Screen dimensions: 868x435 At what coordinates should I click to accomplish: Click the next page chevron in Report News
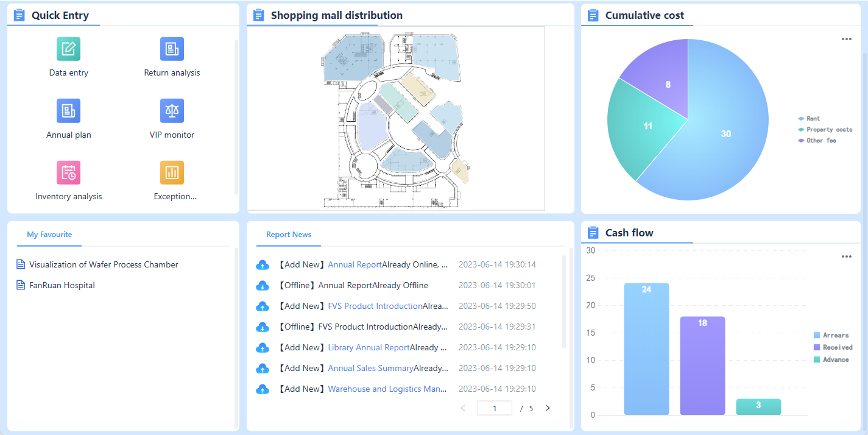pos(548,408)
